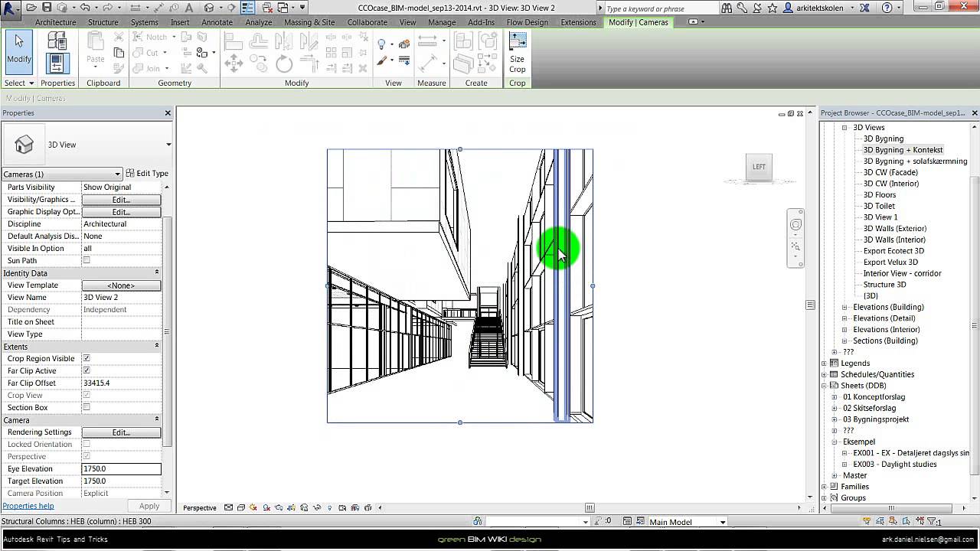Click the Edit Type button
The width and height of the screenshot is (980, 551).
tap(148, 174)
